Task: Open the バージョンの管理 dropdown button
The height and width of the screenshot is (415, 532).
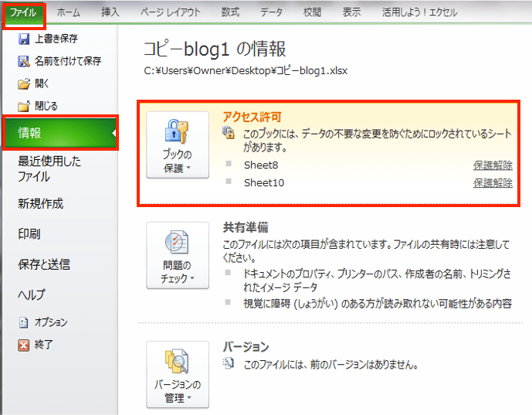Action: click(178, 375)
